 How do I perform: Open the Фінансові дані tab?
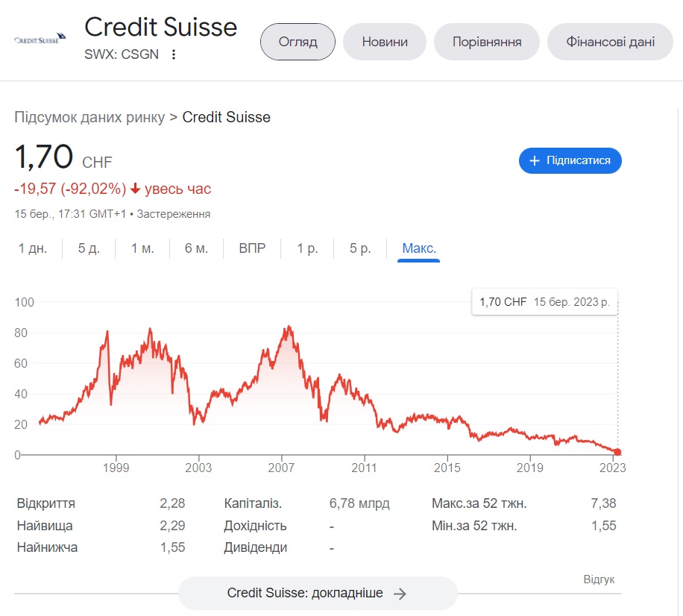pos(610,42)
